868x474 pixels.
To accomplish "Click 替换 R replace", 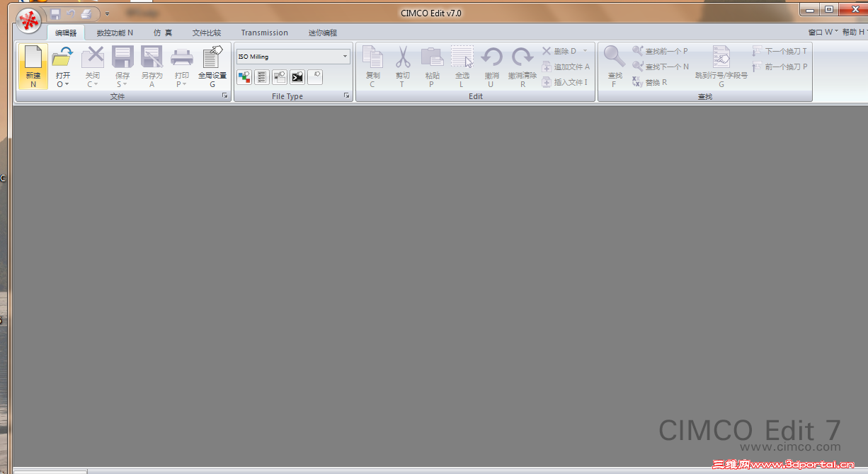I will (x=649, y=82).
